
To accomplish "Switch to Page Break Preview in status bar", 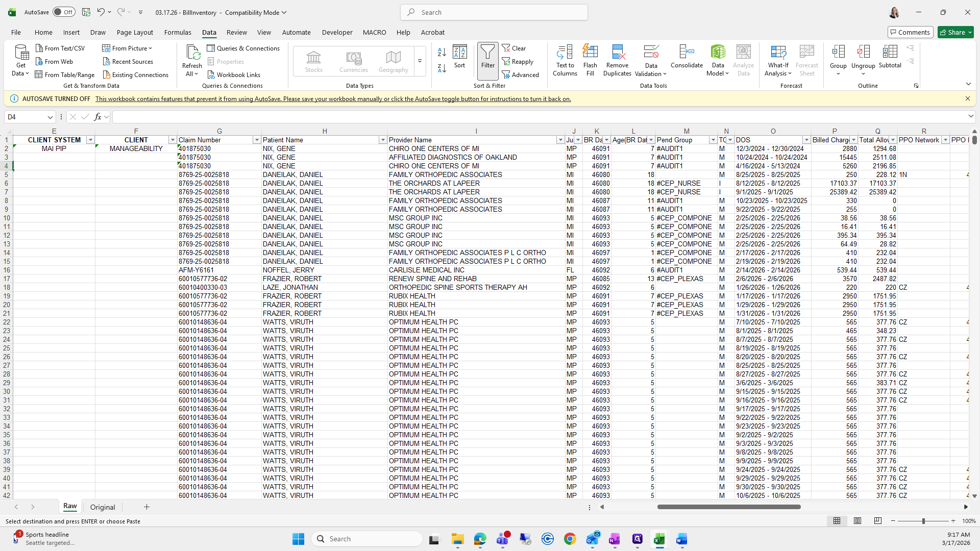I will [x=877, y=521].
